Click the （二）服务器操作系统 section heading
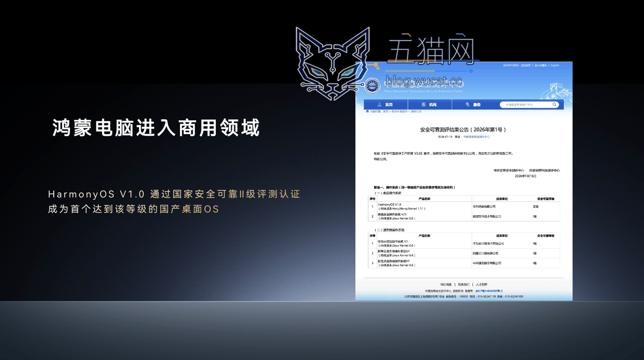Viewport: 644px width, 360px height. (389, 230)
